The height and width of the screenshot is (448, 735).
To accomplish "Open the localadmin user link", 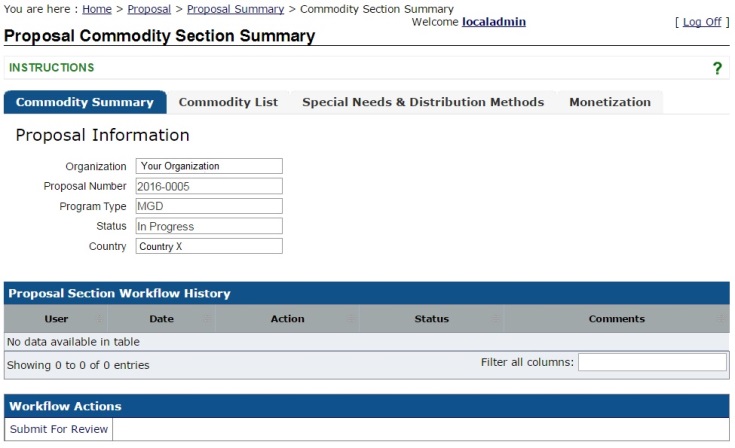I will point(494,22).
